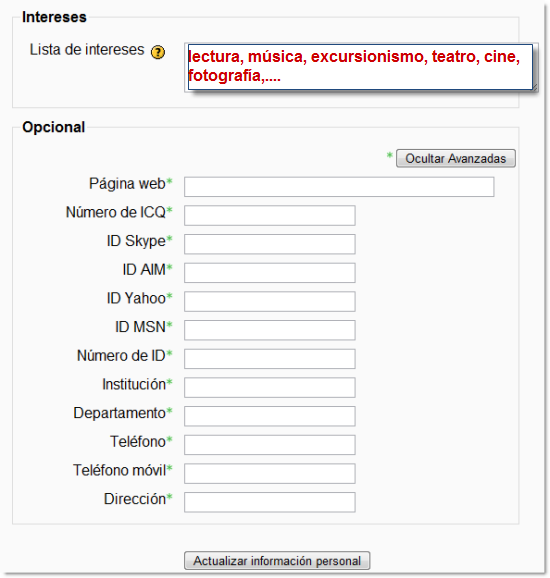Submit with Actualizar información personal button

tap(277, 561)
